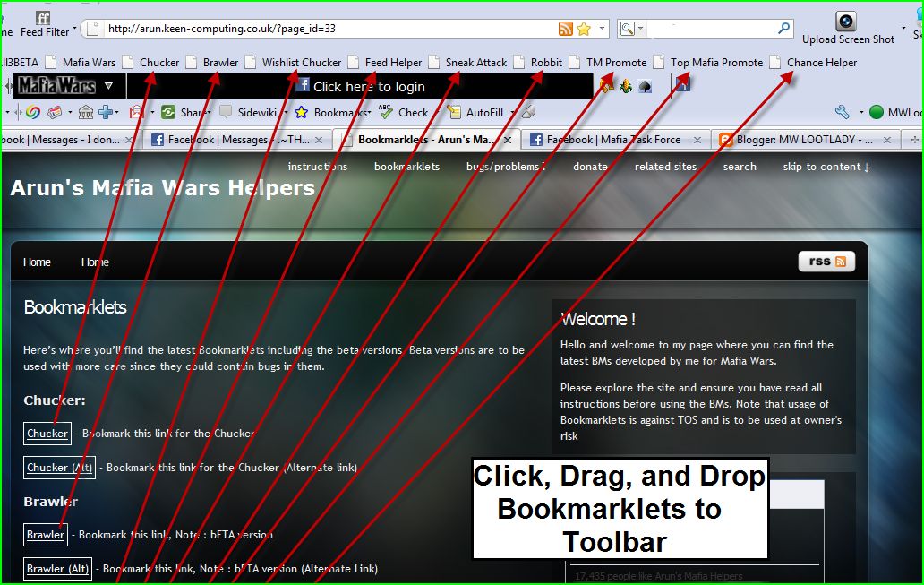Screen dimensions: 924x585
Task: Click the Google swirl toolbar icon
Action: pyautogui.click(x=33, y=112)
